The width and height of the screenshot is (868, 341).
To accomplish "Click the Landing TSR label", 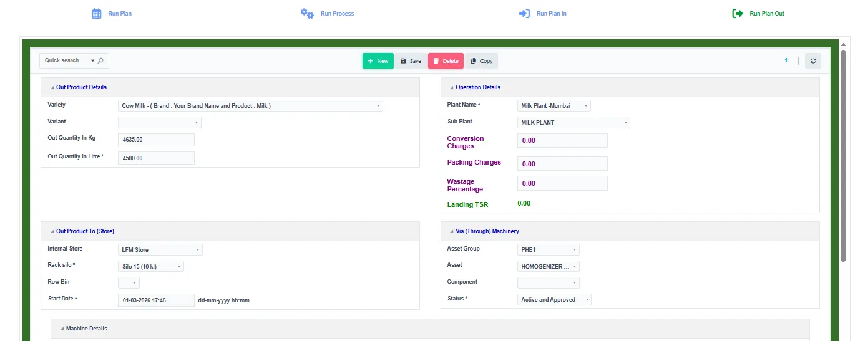I will pos(467,204).
